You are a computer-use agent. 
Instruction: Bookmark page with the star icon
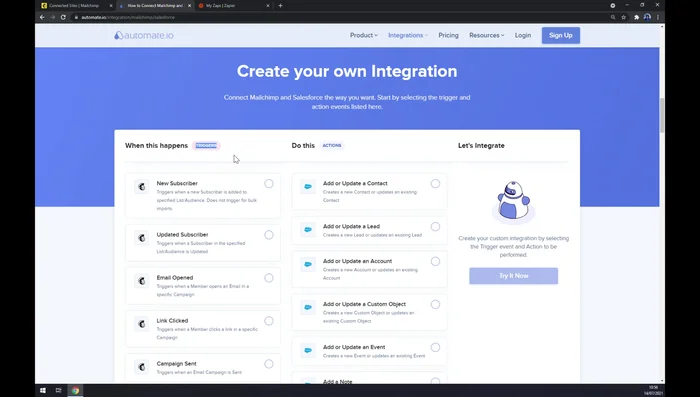point(624,17)
